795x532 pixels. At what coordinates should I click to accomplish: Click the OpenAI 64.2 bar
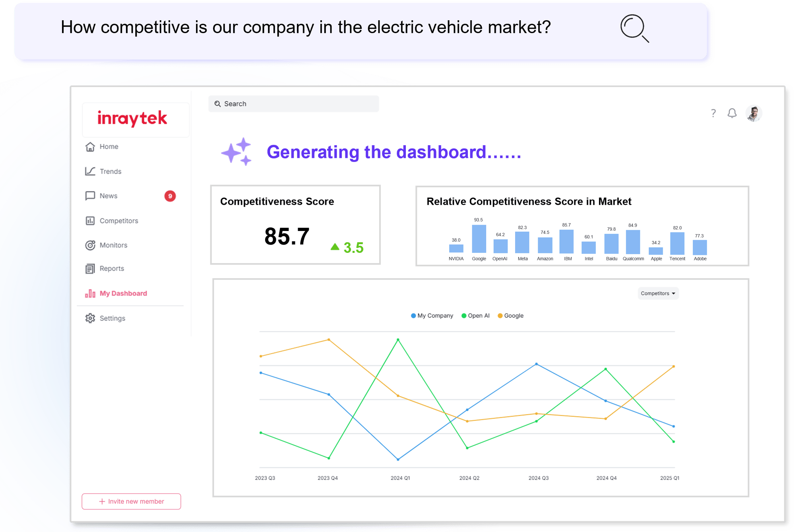click(500, 246)
